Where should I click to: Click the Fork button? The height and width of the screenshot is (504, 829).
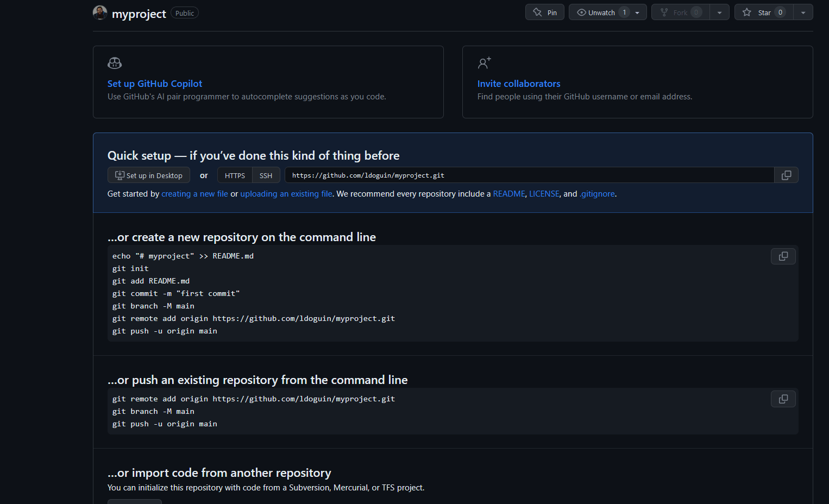680,12
